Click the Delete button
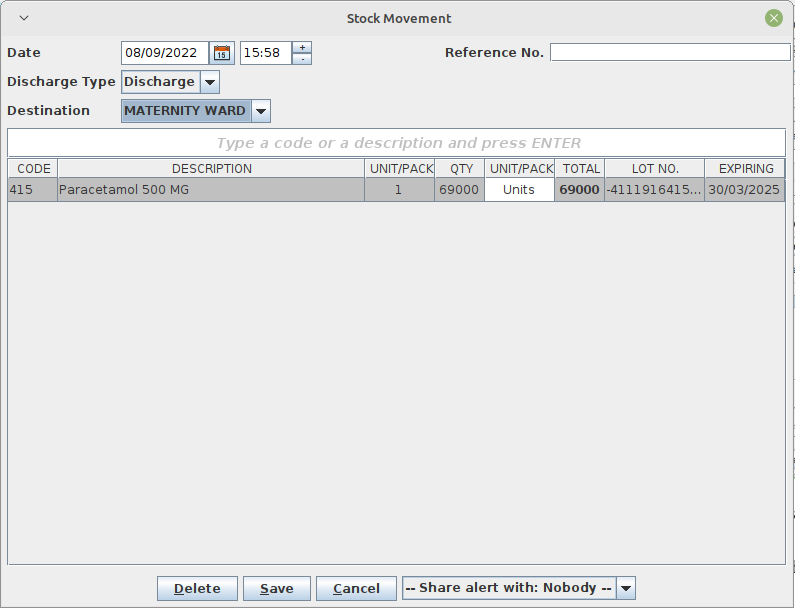 197,589
